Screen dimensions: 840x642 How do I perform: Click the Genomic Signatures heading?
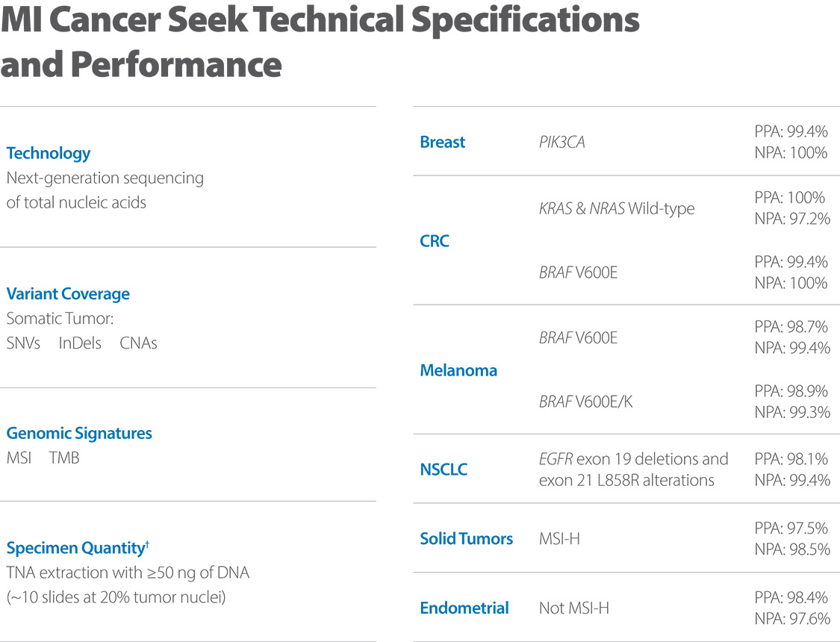(79, 433)
